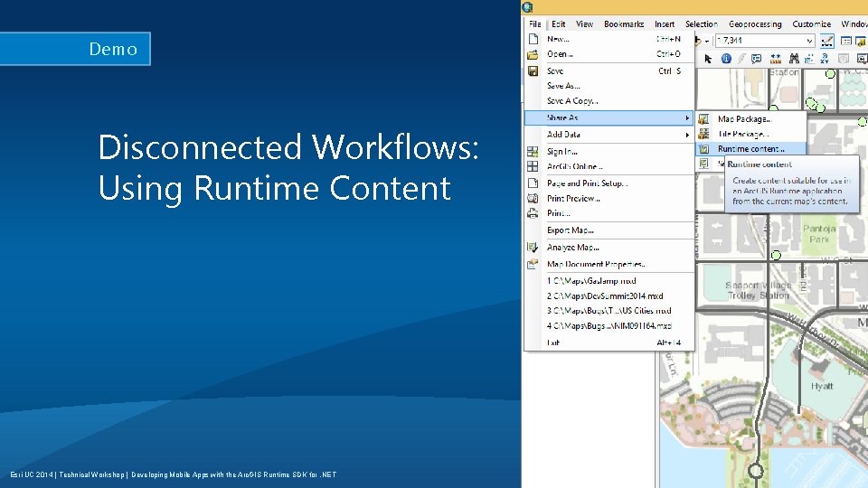Open the File menu
This screenshot has width=868, height=488.
[534, 23]
